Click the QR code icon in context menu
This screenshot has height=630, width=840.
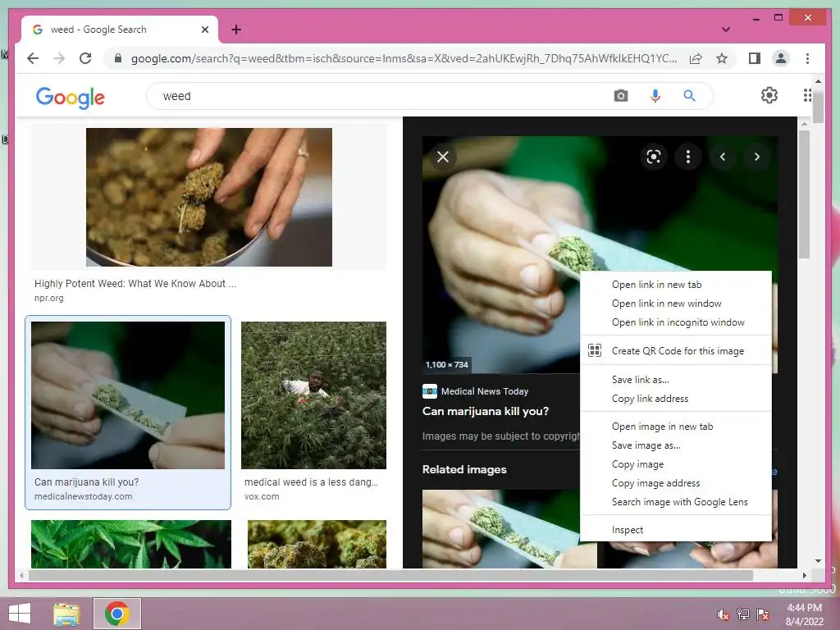(x=595, y=350)
